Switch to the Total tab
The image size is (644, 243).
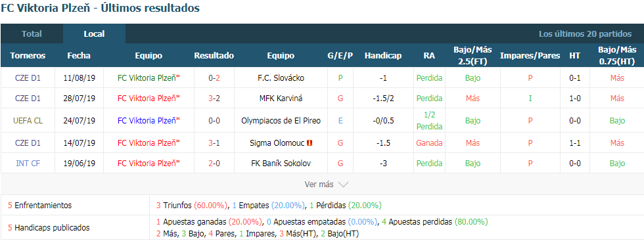(32, 33)
